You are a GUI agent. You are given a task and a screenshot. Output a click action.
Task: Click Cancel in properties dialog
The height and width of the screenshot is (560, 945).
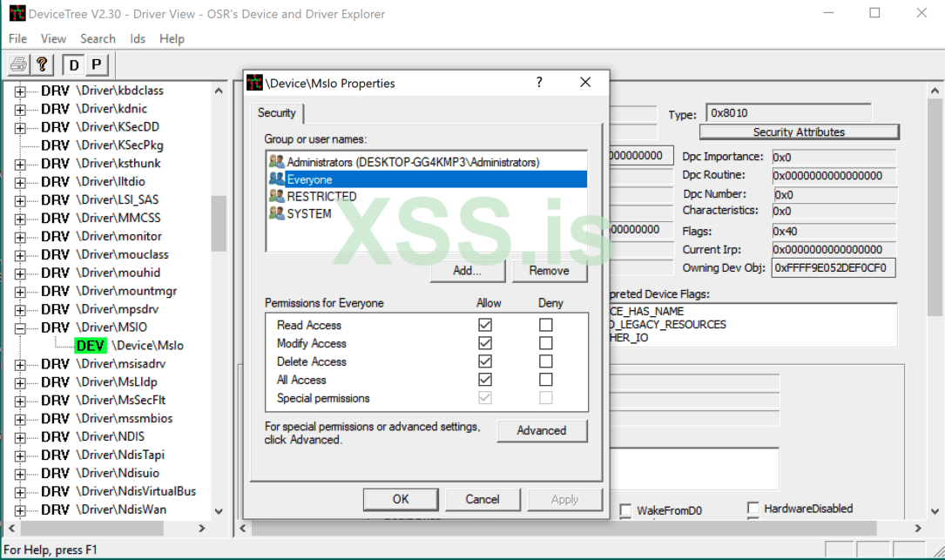point(483,499)
